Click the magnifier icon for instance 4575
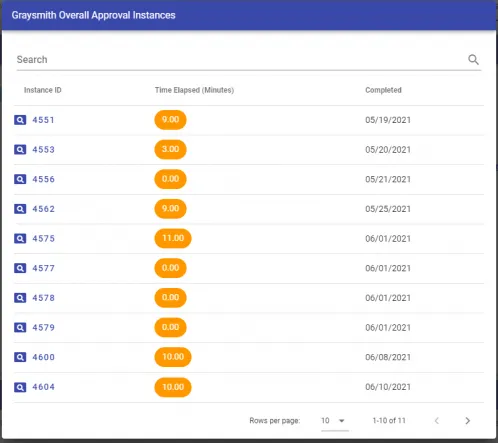498x443 pixels. point(20,239)
